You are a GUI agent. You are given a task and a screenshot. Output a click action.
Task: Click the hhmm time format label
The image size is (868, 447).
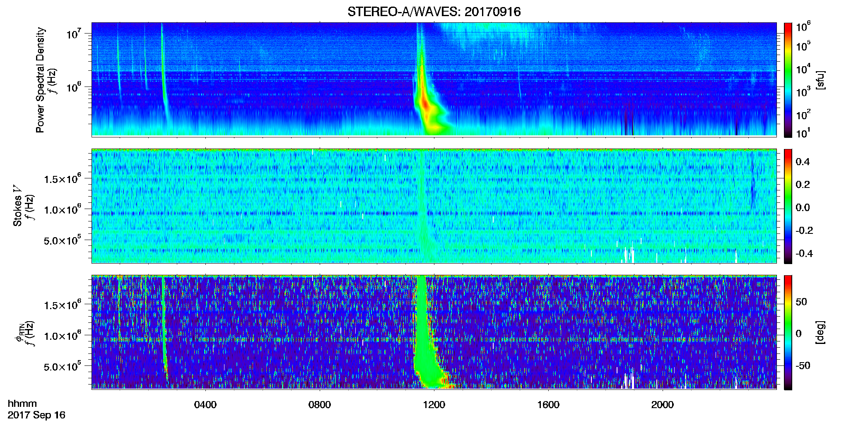click(x=22, y=404)
